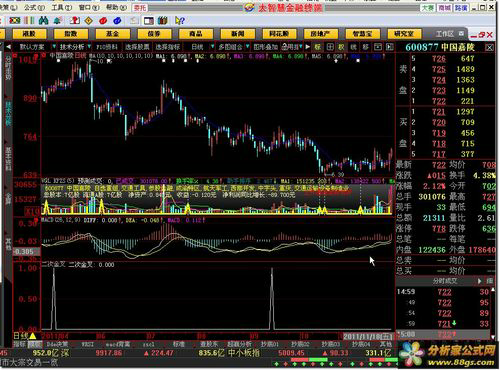Click the 工作区 label
This screenshot has width=500, height=370.
coord(445,34)
